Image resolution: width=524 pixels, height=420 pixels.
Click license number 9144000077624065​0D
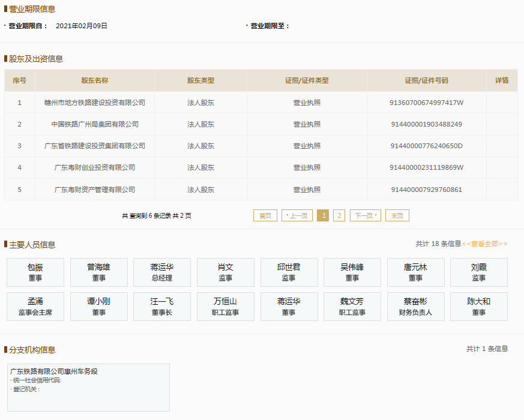(427, 146)
